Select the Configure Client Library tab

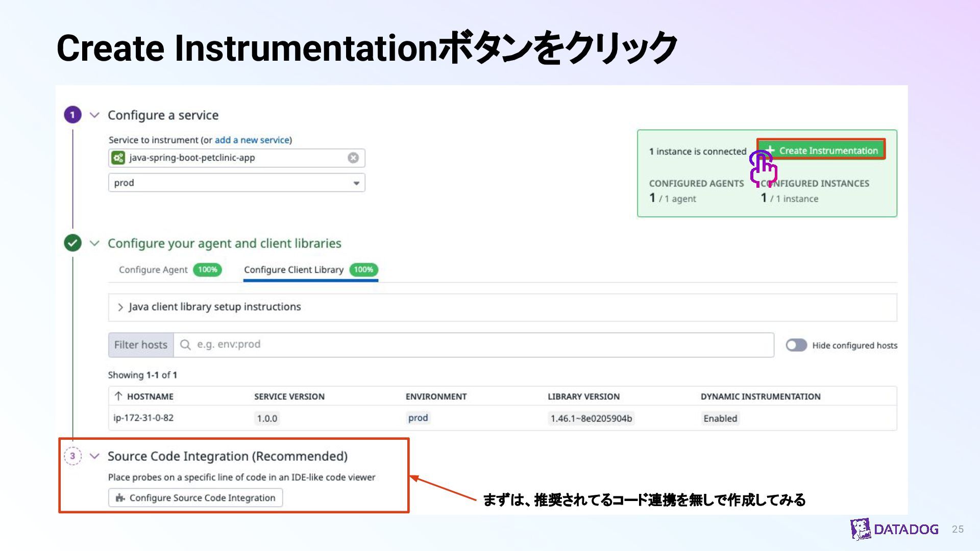click(x=293, y=269)
